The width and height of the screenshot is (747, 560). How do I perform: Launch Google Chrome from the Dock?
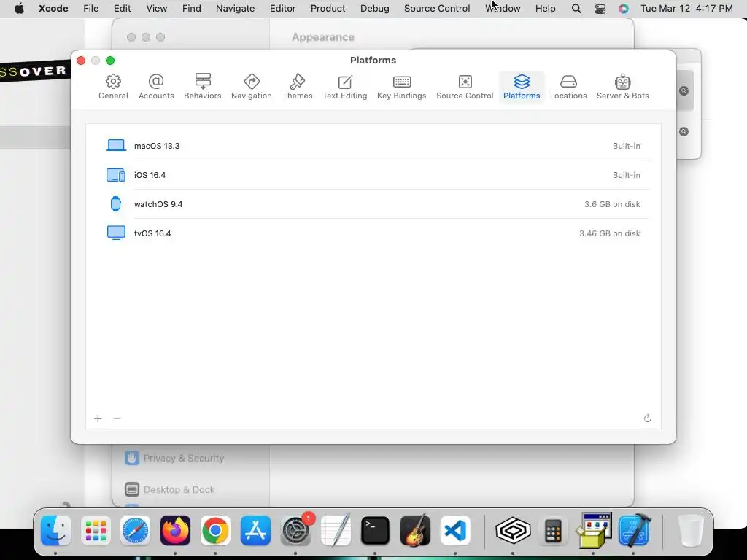[x=215, y=531]
